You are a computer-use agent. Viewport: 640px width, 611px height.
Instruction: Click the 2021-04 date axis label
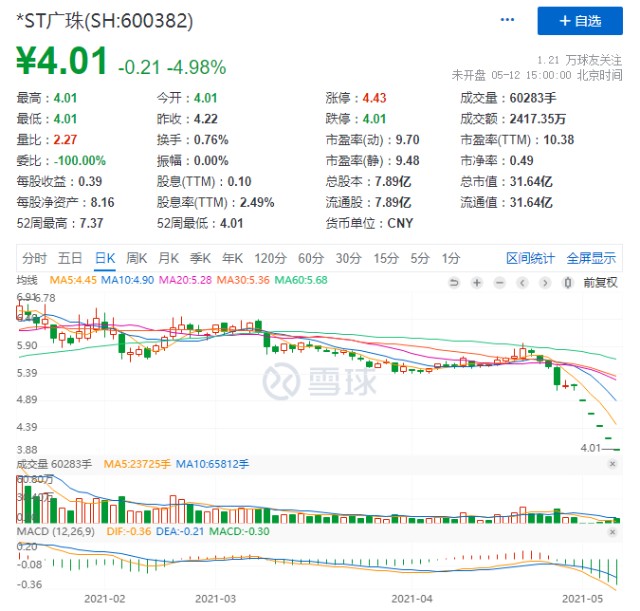(x=412, y=599)
